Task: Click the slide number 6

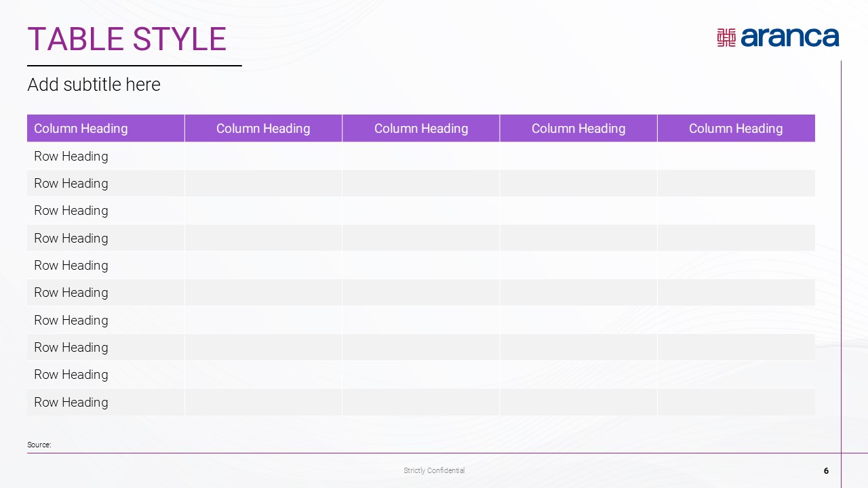Action: point(826,470)
